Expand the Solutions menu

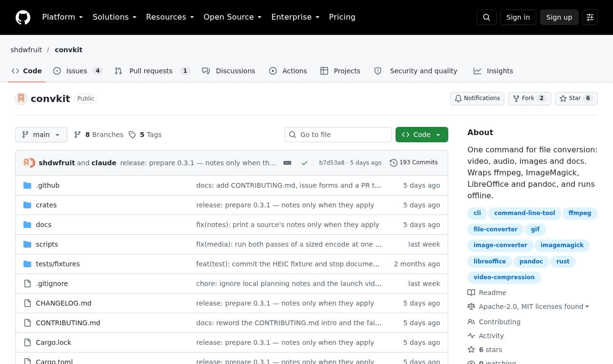114,17
